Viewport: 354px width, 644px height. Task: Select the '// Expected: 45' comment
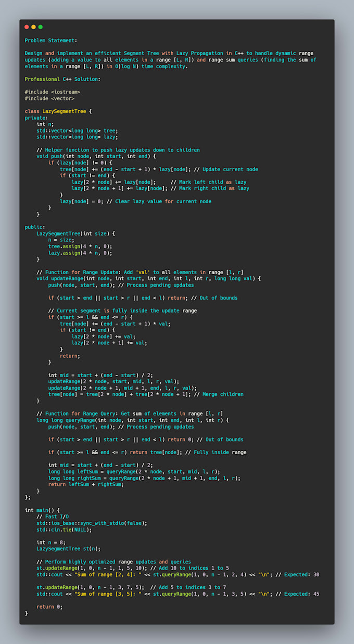click(297, 594)
